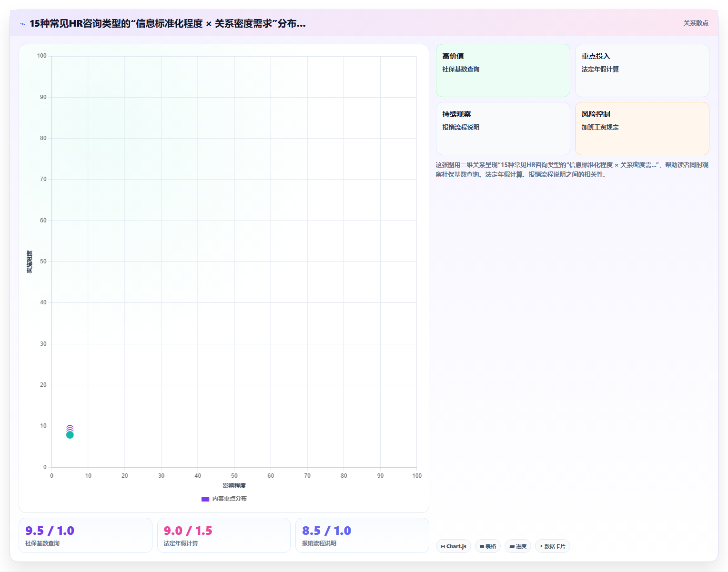Open the 高价值 quadrant card

coord(503,70)
